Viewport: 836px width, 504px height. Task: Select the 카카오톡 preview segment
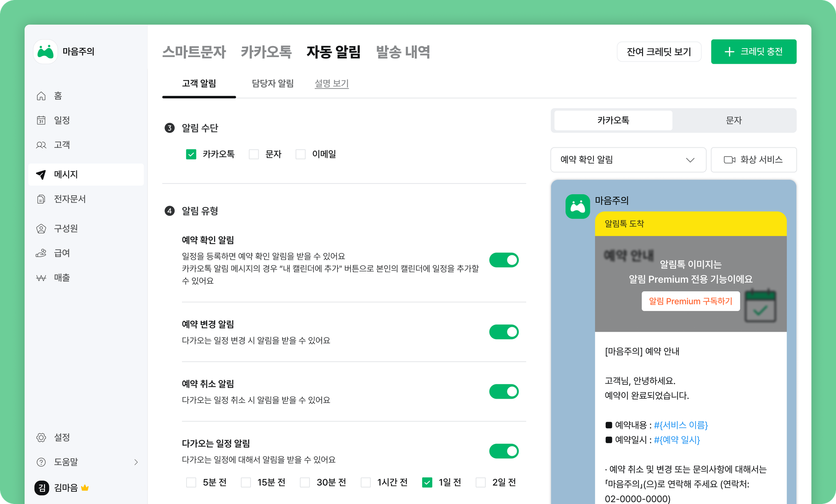[x=614, y=120]
